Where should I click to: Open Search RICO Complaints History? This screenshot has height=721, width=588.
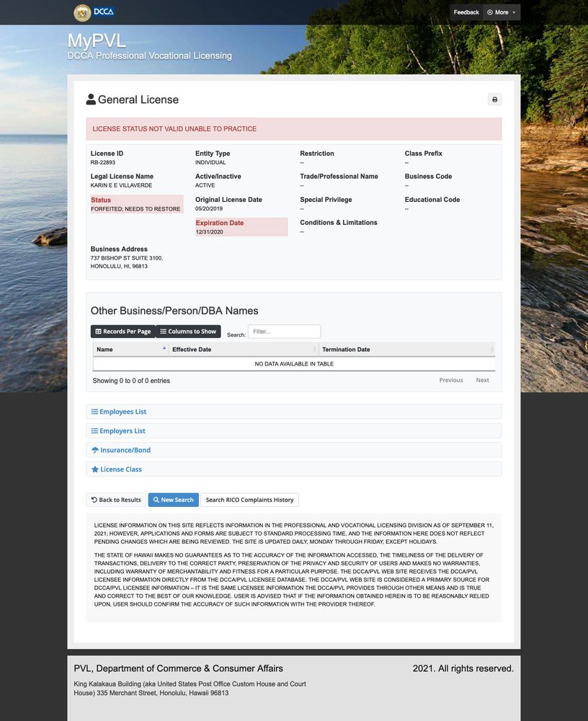[249, 500]
